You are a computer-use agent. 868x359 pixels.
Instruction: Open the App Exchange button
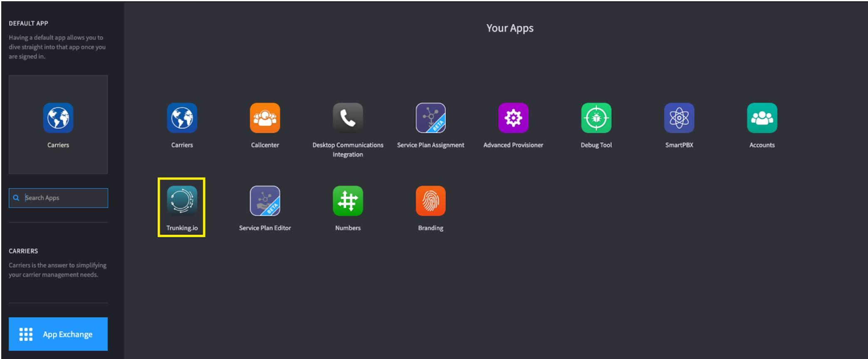[x=58, y=334]
